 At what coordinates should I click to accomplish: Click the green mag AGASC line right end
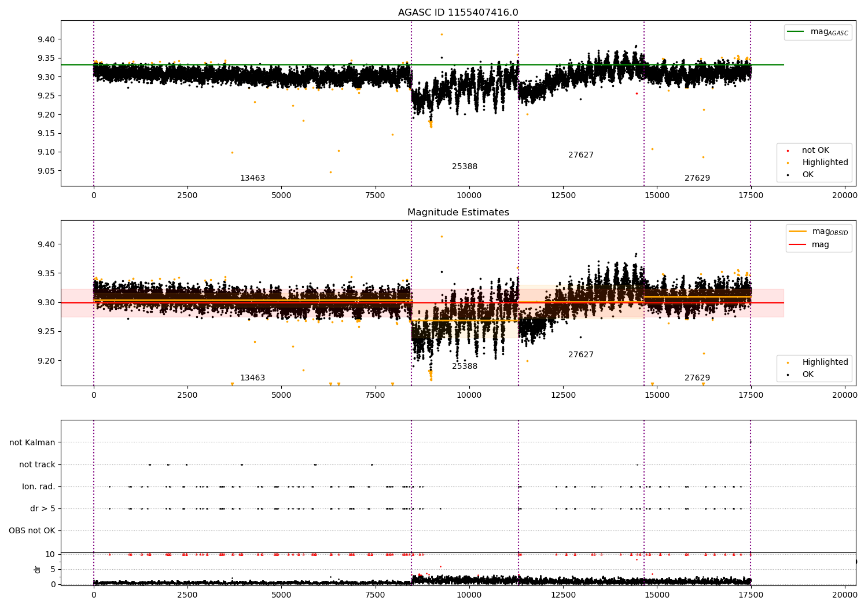point(783,65)
